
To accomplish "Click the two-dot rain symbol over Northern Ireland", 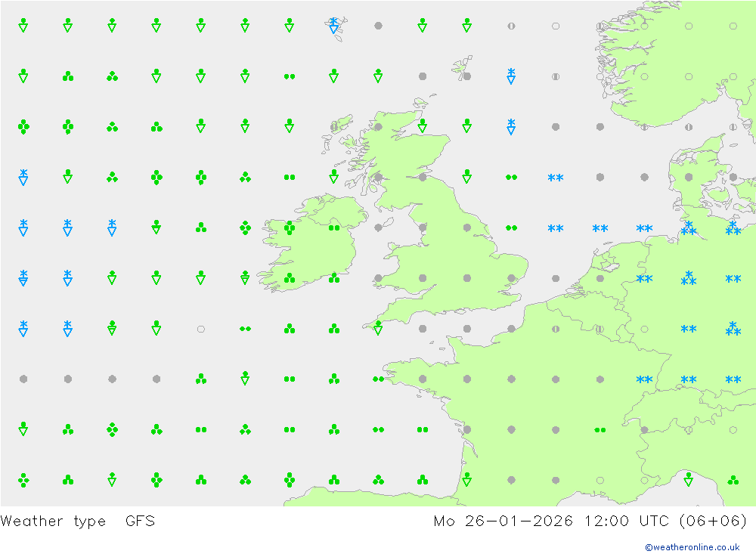I will pyautogui.click(x=333, y=227).
